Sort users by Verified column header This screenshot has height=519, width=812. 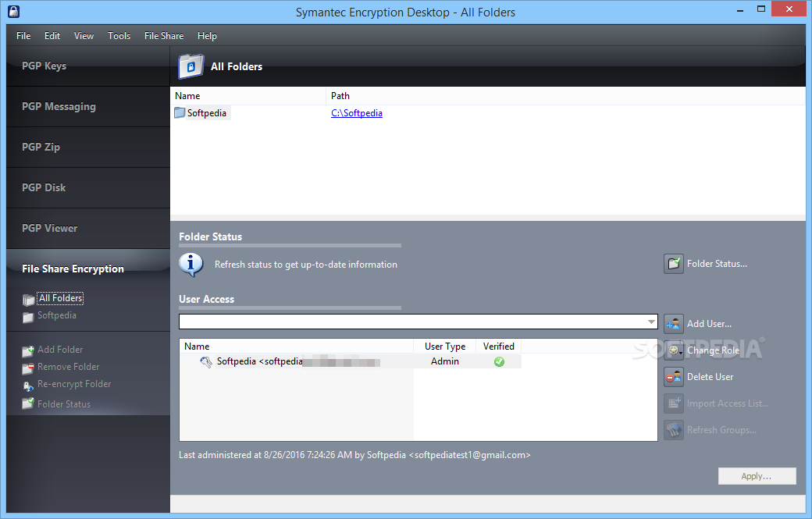[x=499, y=347]
